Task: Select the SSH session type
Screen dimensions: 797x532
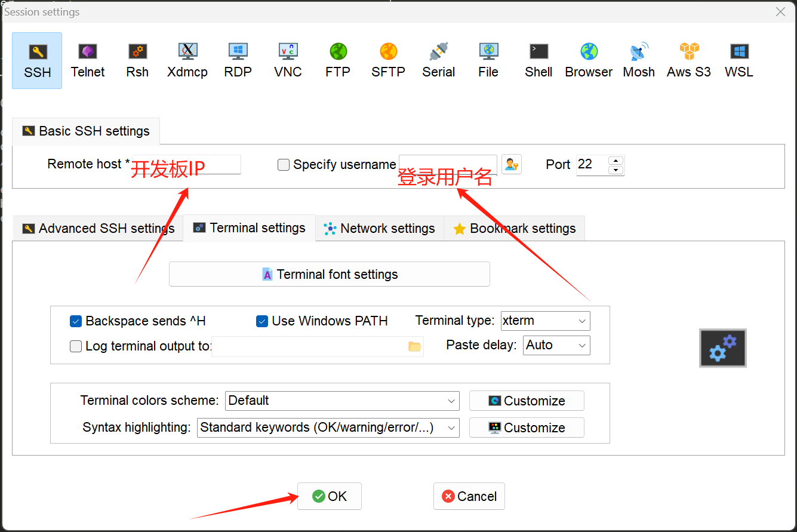Action: 37,61
